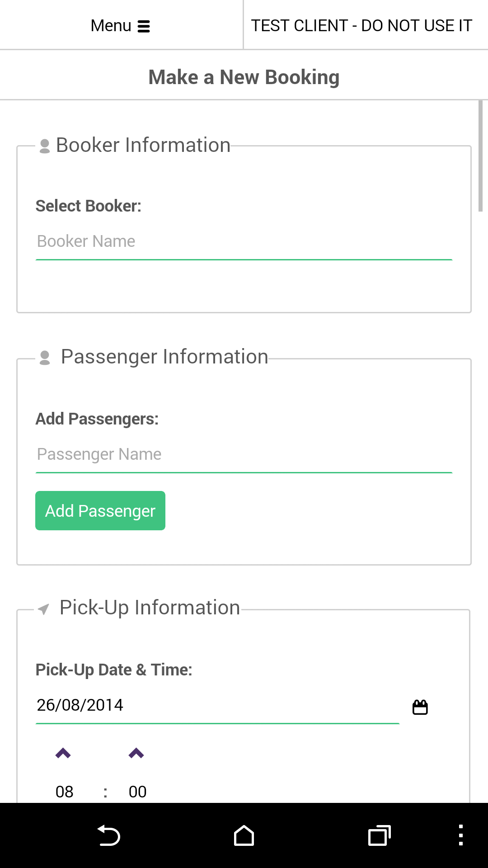
Task: Click the page scrollbar handle
Action: coord(481,156)
